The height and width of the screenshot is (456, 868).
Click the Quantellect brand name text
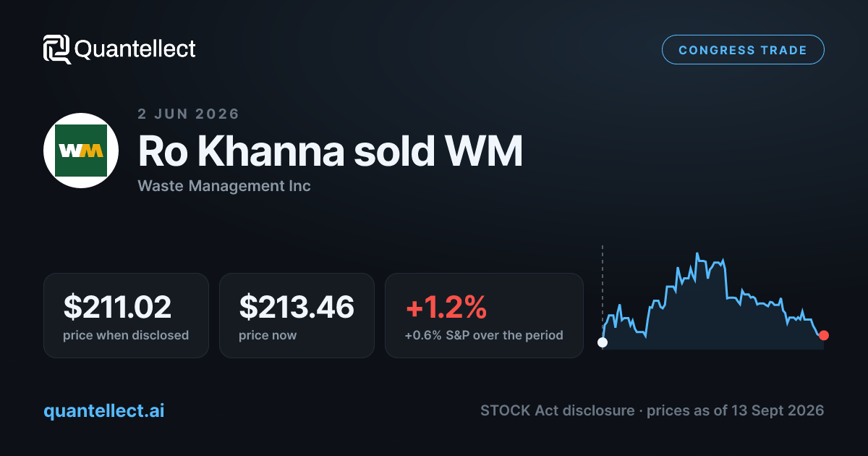click(x=135, y=49)
